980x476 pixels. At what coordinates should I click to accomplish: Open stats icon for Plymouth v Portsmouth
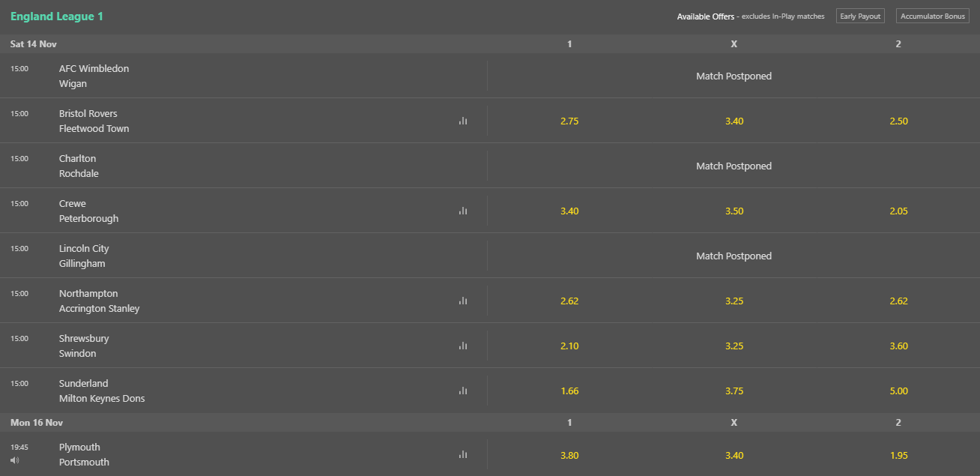(x=463, y=454)
